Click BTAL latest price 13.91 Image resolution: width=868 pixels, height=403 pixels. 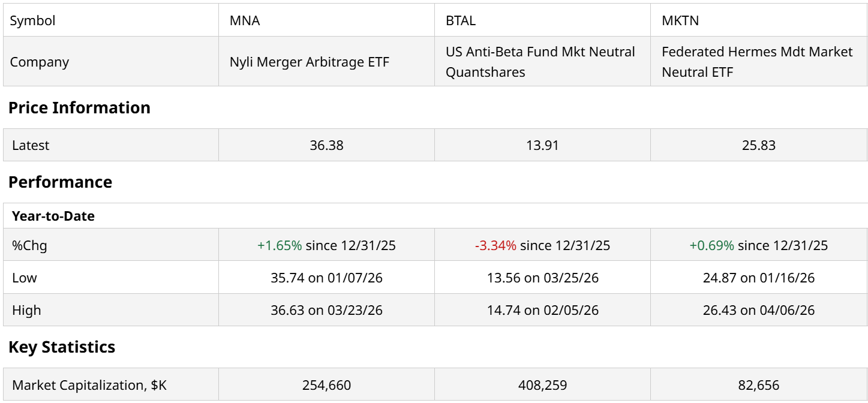pyautogui.click(x=542, y=145)
